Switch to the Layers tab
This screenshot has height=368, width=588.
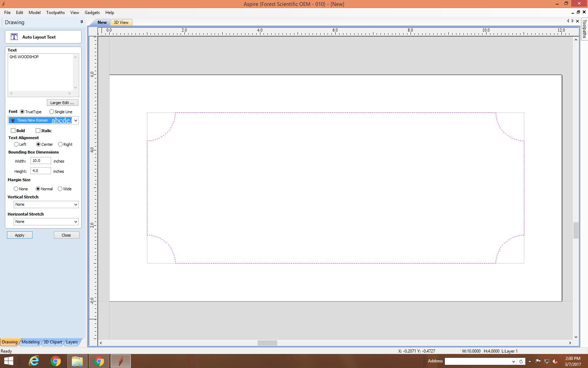point(72,342)
